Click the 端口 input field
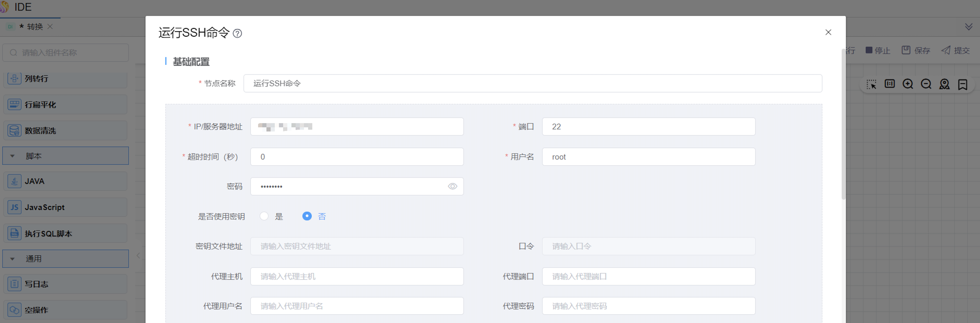The height and width of the screenshot is (323, 980). tap(648, 127)
